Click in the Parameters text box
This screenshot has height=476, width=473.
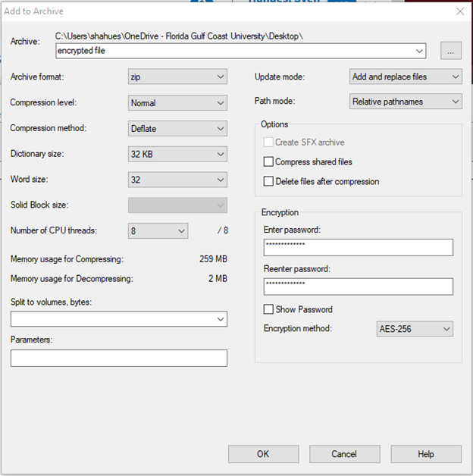point(118,358)
